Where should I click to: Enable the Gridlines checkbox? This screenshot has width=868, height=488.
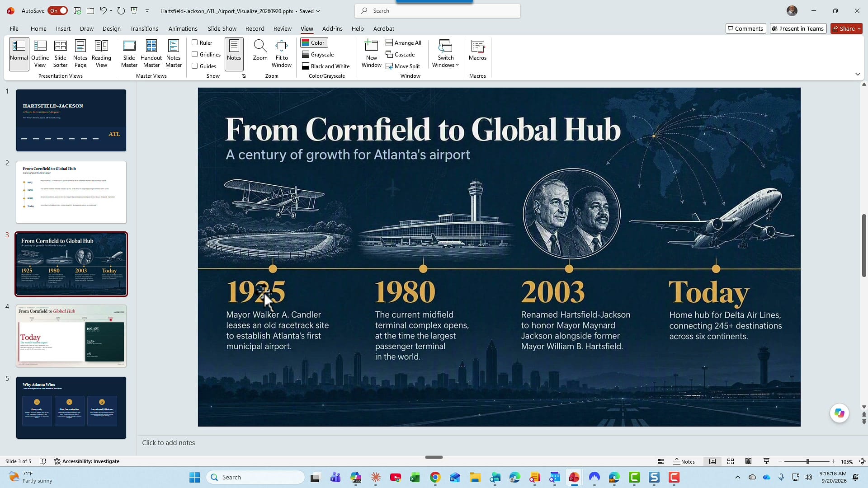pyautogui.click(x=195, y=54)
